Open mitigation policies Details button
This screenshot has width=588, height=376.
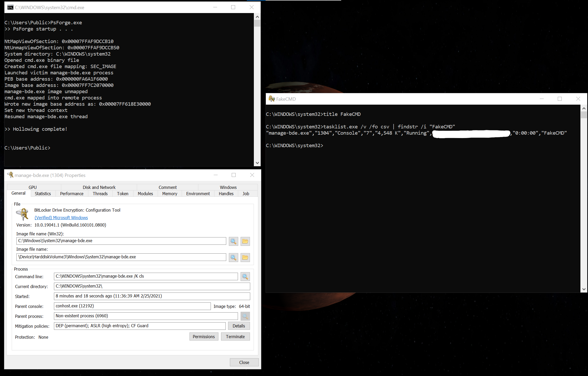[x=239, y=326]
